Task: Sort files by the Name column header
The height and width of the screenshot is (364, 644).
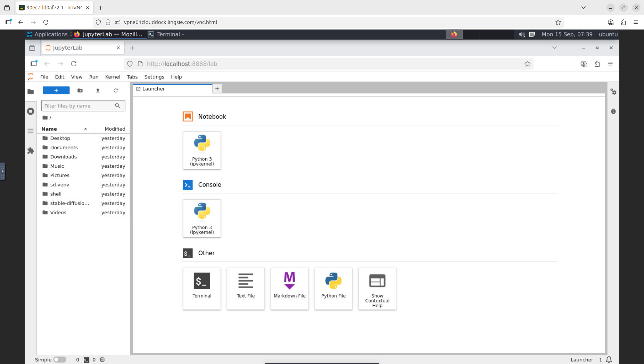Action: click(49, 129)
